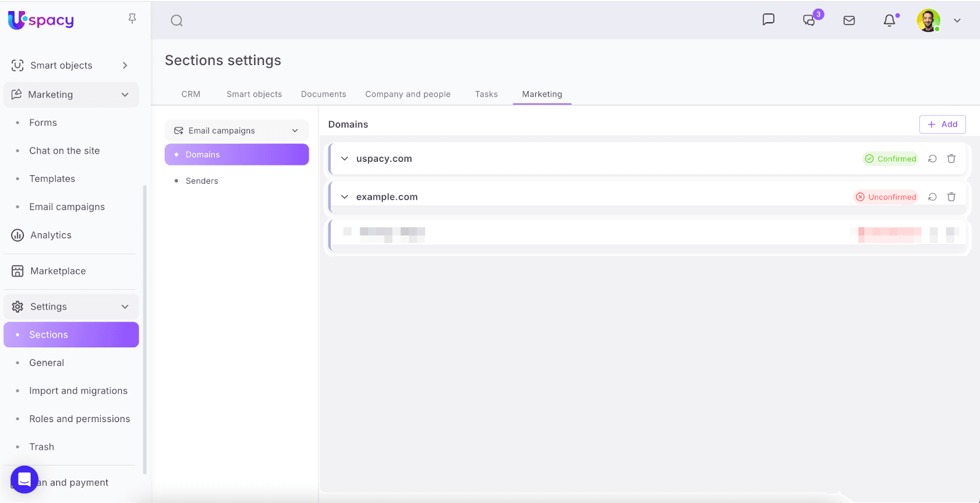This screenshot has width=980, height=503.
Task: Open discussions icon with badge 3
Action: click(809, 21)
